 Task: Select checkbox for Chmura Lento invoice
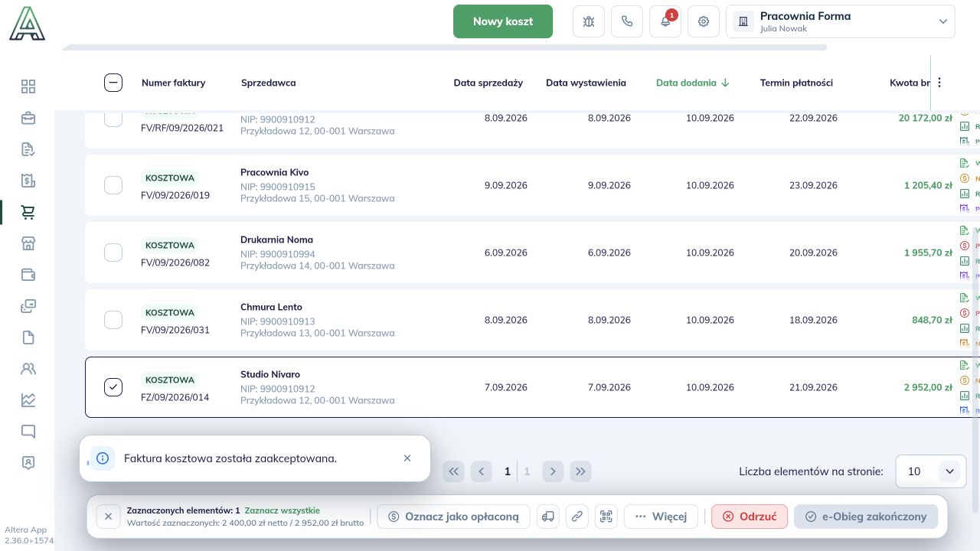pos(113,320)
